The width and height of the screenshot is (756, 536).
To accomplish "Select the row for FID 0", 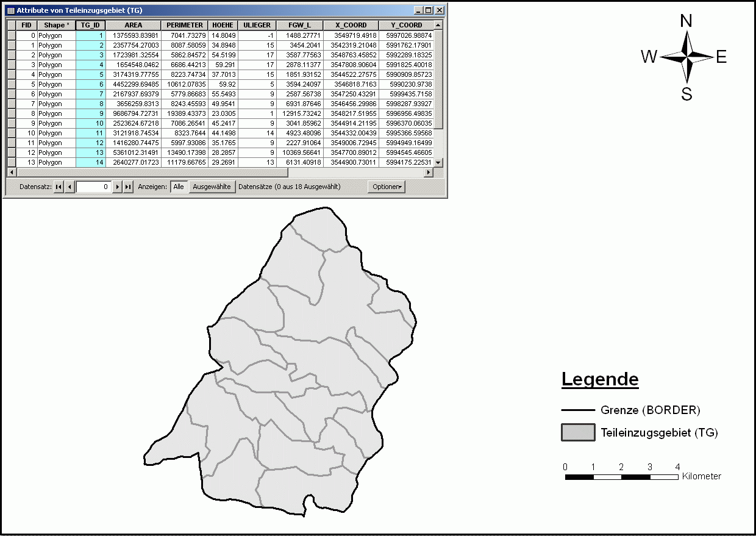I will pyautogui.click(x=11, y=35).
